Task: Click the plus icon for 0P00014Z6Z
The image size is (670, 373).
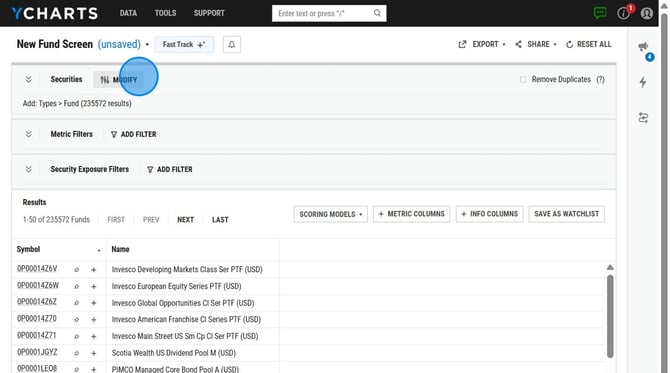Action: click(94, 303)
